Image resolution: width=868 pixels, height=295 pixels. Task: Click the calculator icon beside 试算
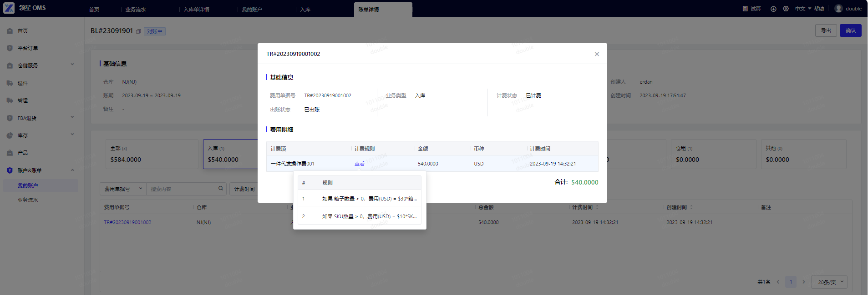[x=745, y=9]
